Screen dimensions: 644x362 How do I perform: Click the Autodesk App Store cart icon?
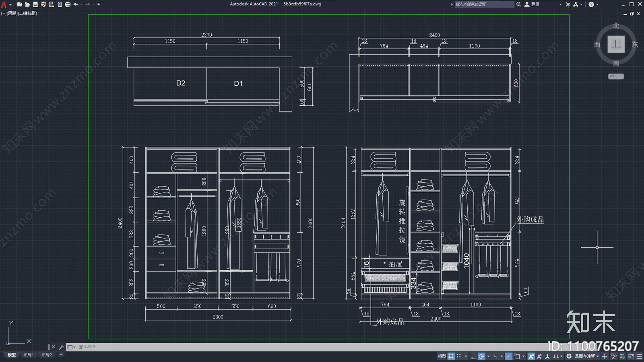[568, 4]
